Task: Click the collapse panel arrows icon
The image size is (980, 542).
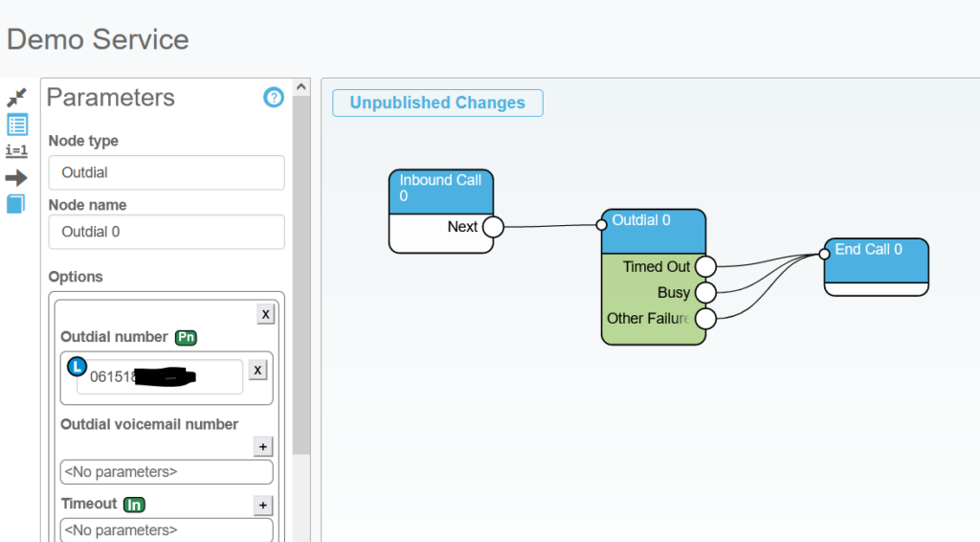Action: [x=17, y=98]
